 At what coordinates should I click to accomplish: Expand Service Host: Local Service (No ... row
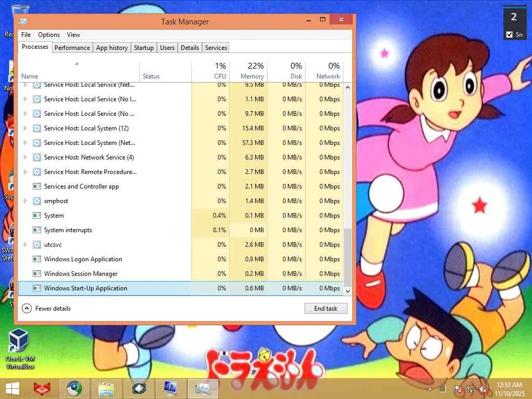[25, 114]
